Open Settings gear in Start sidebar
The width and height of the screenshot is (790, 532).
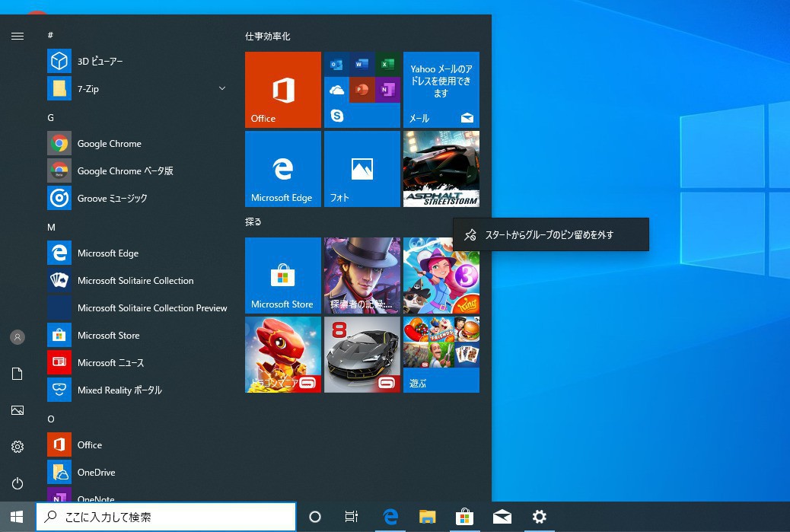tap(18, 447)
